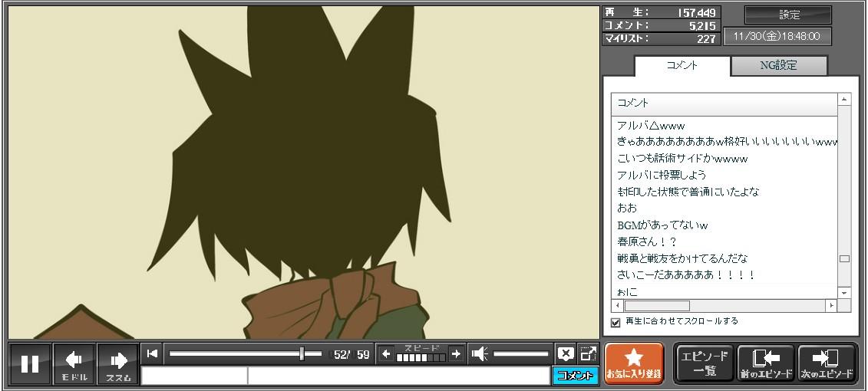Submit comment with blue コメント button

click(575, 376)
